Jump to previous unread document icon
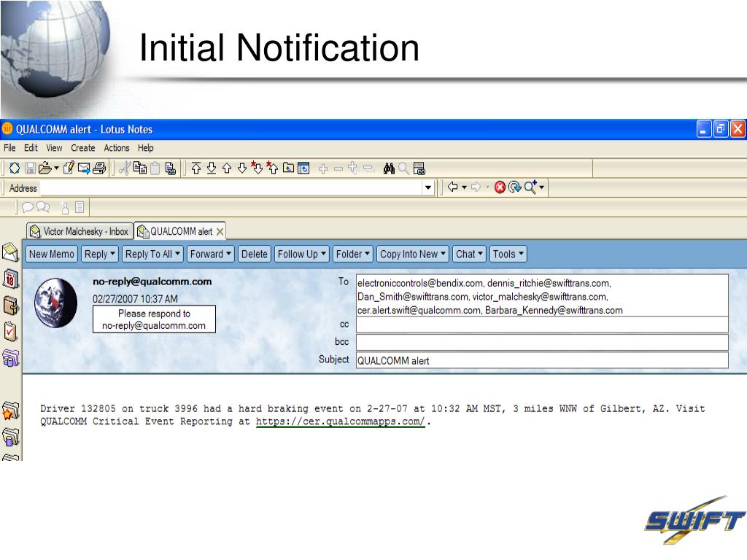Image resolution: width=747 pixels, height=560 pixels. pyautogui.click(x=272, y=168)
